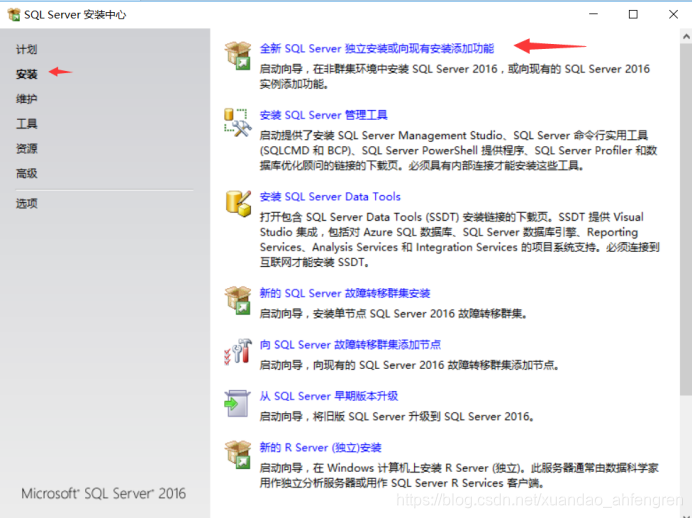Viewport: 692px width, 518px height.
Task: Go to 工具 in the sidebar
Action: click(x=26, y=124)
